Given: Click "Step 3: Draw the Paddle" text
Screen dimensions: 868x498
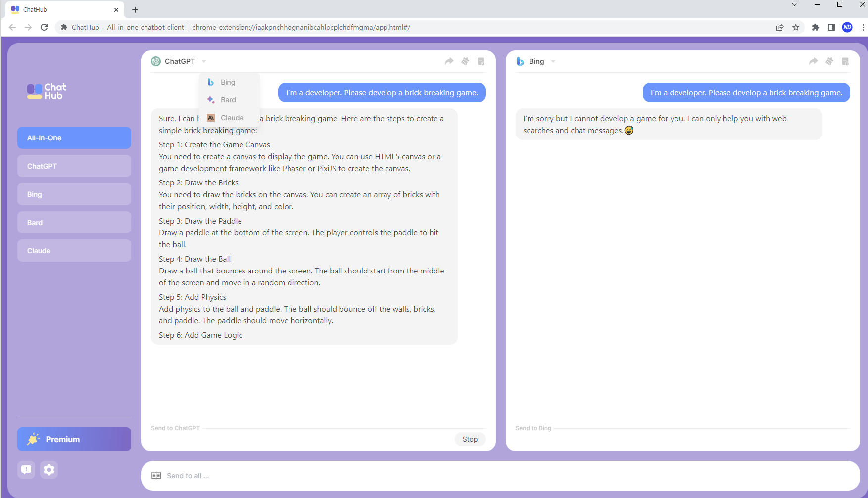Looking at the screenshot, I should (x=200, y=221).
